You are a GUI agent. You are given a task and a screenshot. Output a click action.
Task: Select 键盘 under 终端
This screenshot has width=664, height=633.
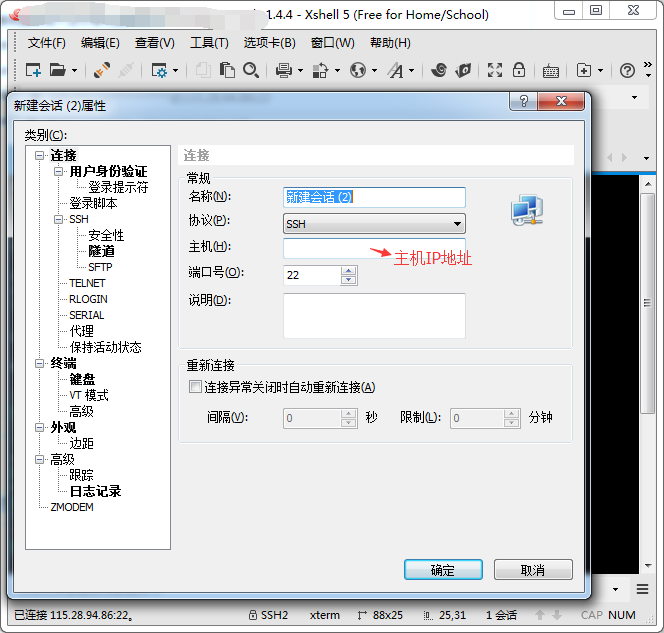coord(82,379)
